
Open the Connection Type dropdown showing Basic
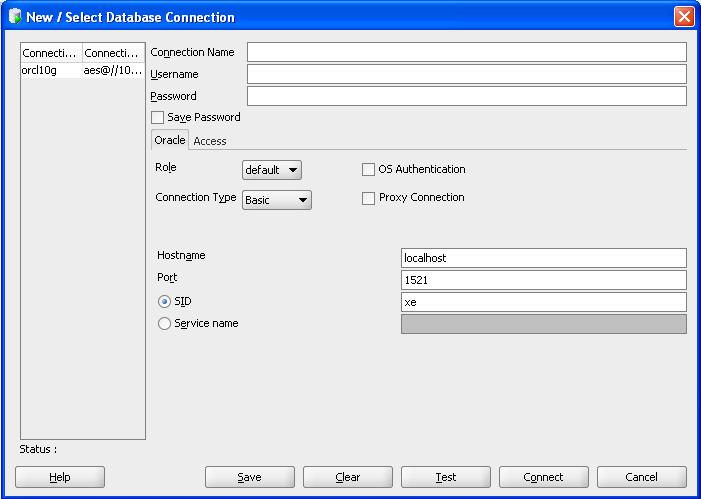277,200
